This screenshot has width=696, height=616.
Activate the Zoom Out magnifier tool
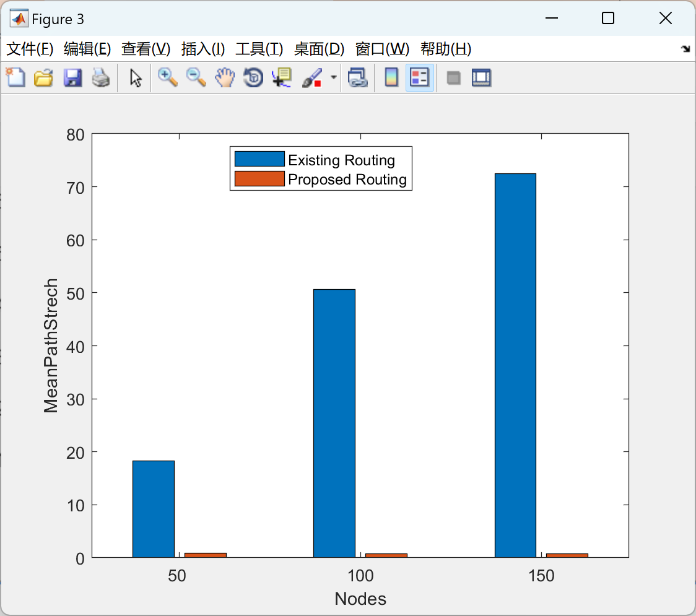[196, 77]
